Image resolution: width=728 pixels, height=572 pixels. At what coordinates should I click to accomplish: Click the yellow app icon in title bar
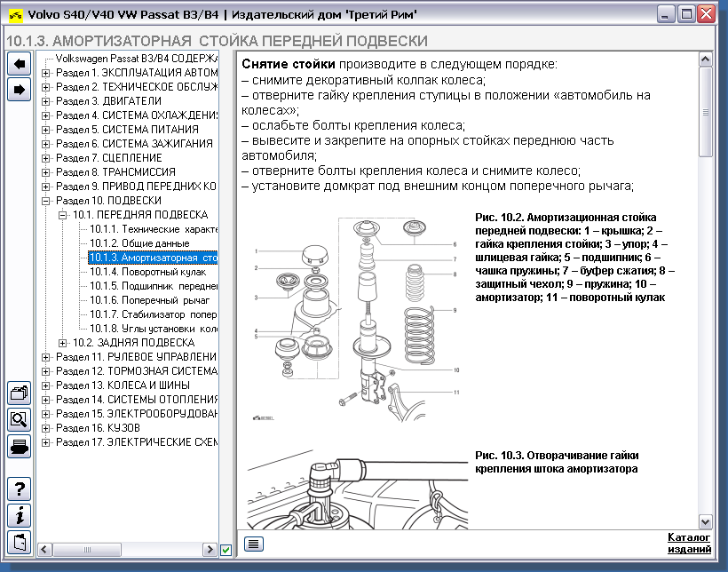pos(16,15)
